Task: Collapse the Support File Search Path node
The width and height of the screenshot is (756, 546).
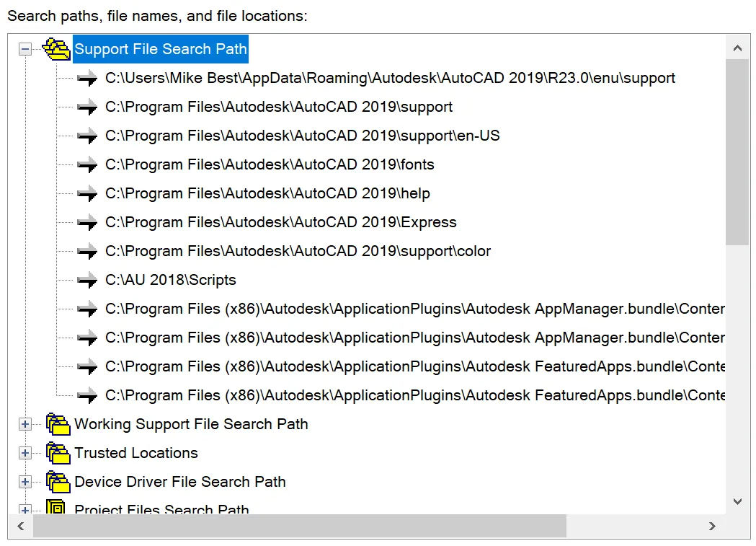Action: tap(25, 49)
